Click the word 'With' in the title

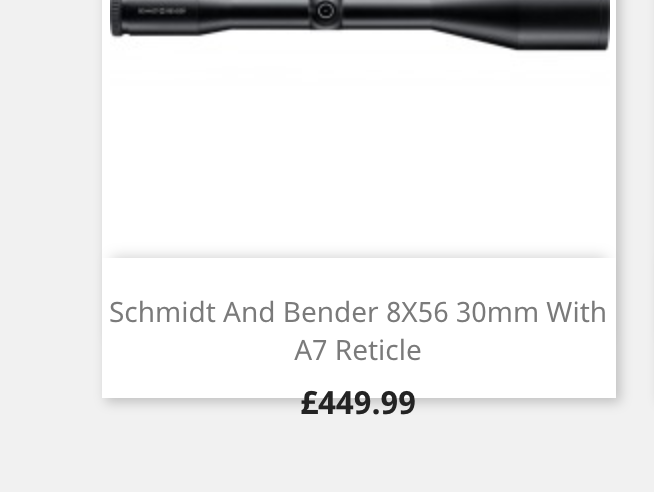coord(576,312)
